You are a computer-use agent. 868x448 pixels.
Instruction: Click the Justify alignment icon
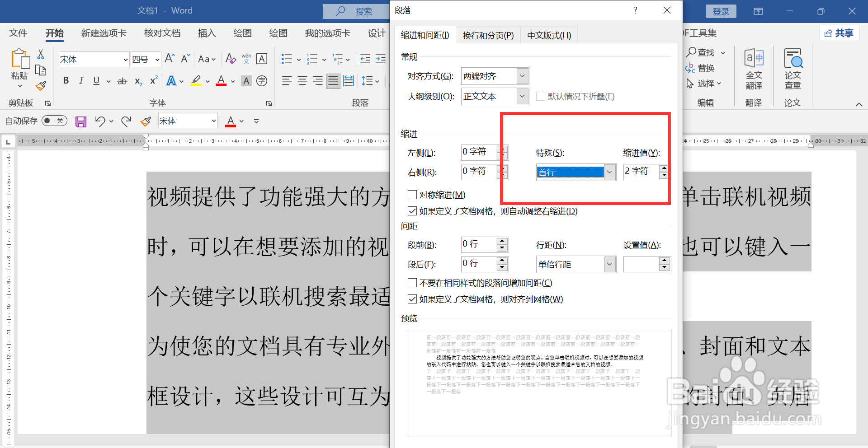click(x=333, y=81)
